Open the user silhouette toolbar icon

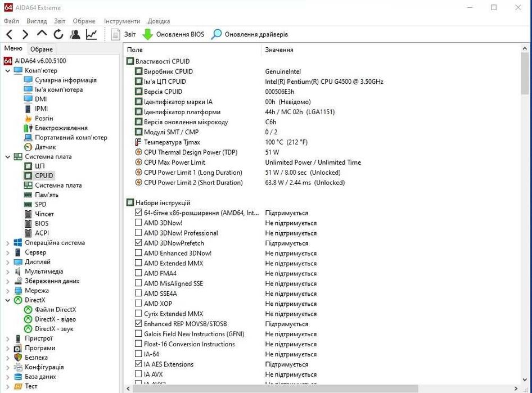click(75, 34)
